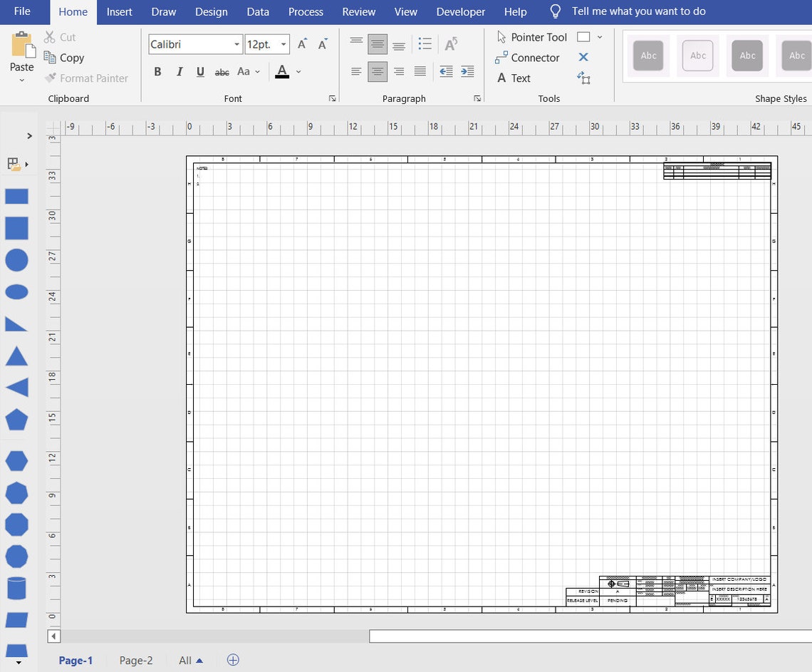Click the Increase Font Size icon
Screen dimensions: 812x672
301,43
